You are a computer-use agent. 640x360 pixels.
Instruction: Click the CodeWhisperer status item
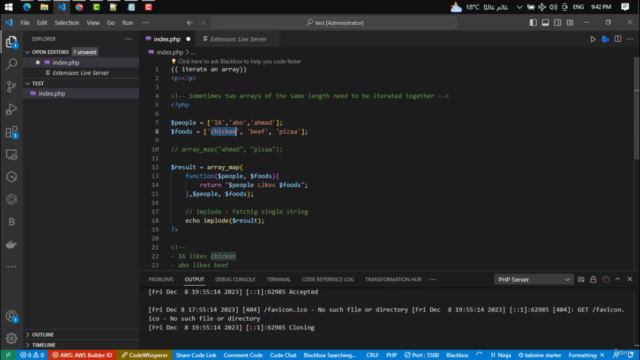coord(144,355)
